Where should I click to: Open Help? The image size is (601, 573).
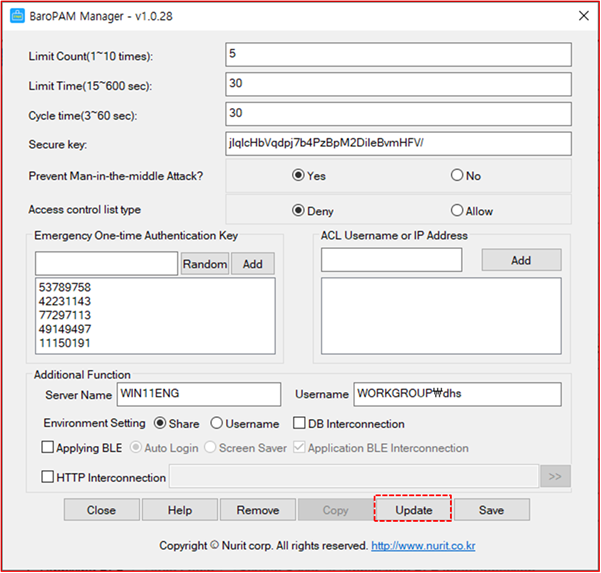[x=180, y=510]
